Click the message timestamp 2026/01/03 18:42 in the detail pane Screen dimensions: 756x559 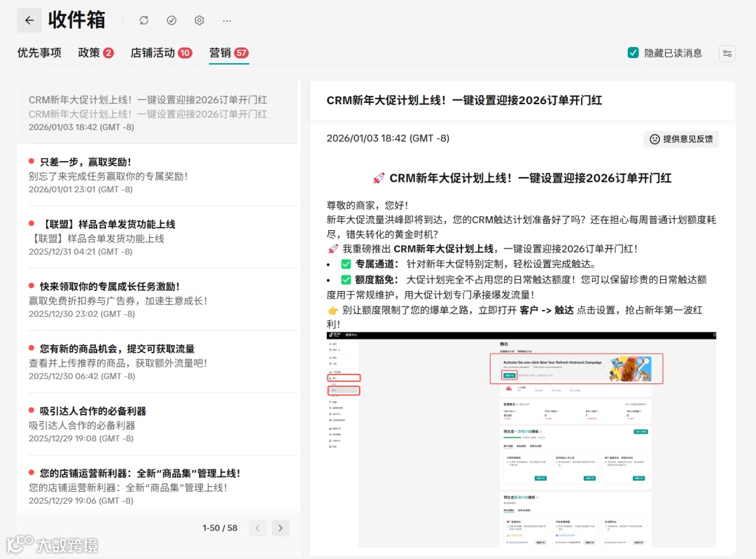388,139
